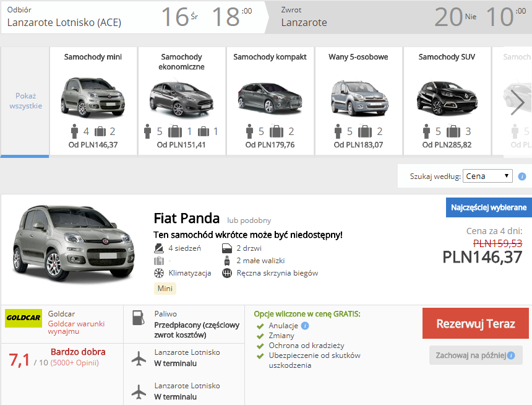Click the person icon on Samochody mini
The height and width of the screenshot is (405, 532).
pyautogui.click(x=75, y=131)
